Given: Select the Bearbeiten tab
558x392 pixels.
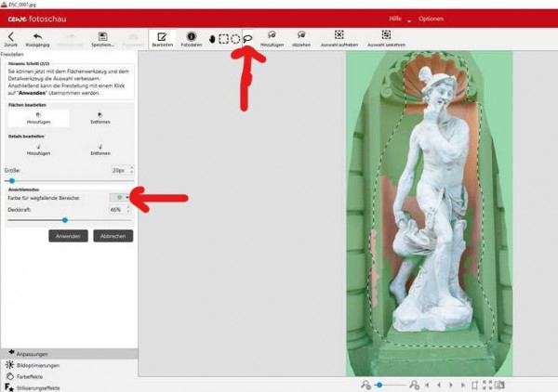Looking at the screenshot, I should tap(162, 39).
